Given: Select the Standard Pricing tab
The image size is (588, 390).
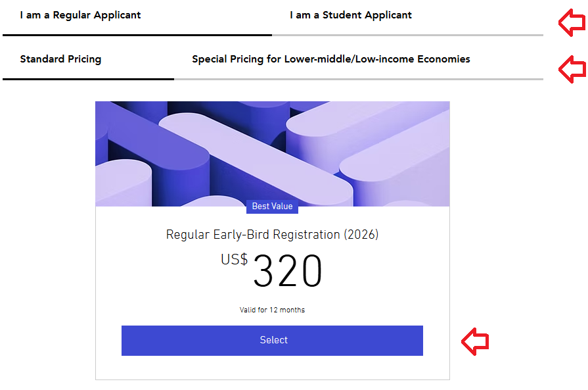Looking at the screenshot, I should 60,59.
